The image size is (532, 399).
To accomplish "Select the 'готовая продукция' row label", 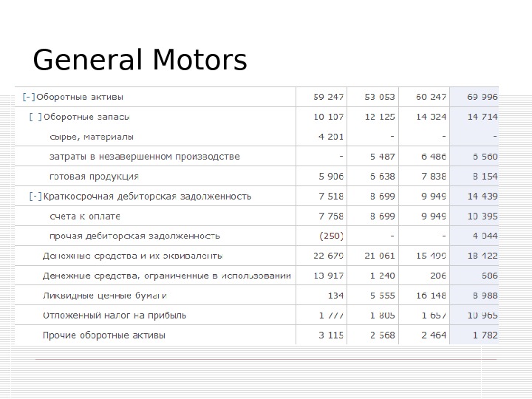I will [x=95, y=177].
